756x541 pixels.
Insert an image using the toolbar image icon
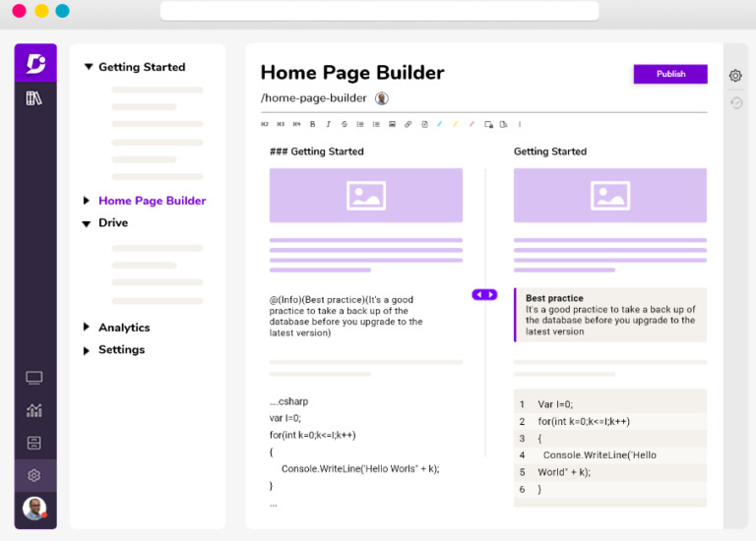coord(392,124)
